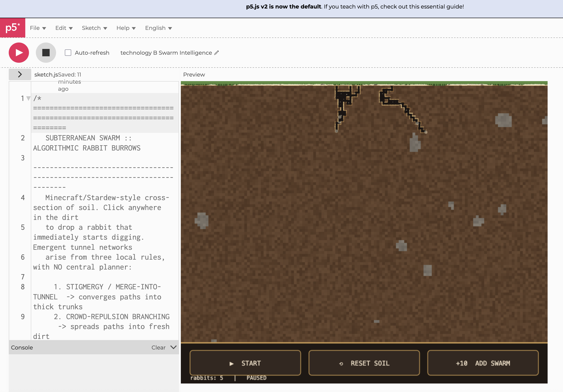Image resolution: width=563 pixels, height=392 pixels.
Task: Open the Sketch menu
Action: click(94, 28)
